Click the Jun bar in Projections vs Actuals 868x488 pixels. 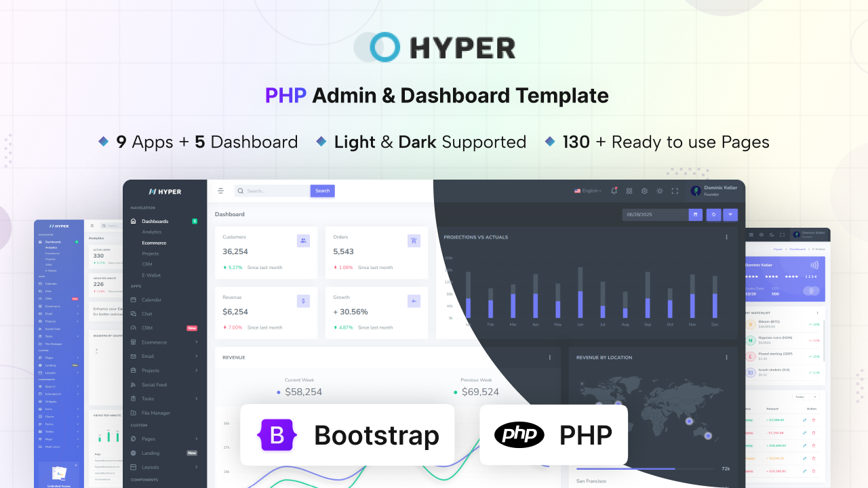pyautogui.click(x=580, y=293)
